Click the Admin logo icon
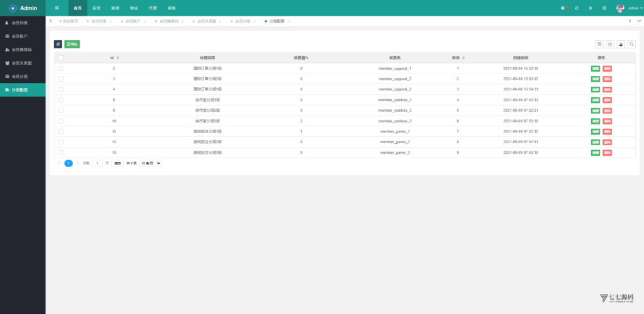 coord(13,8)
